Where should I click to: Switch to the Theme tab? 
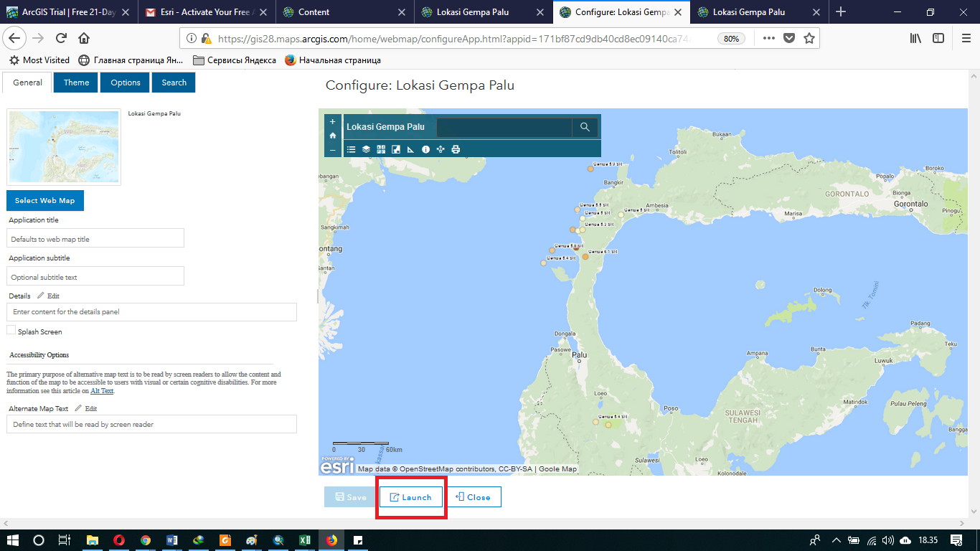click(76, 83)
